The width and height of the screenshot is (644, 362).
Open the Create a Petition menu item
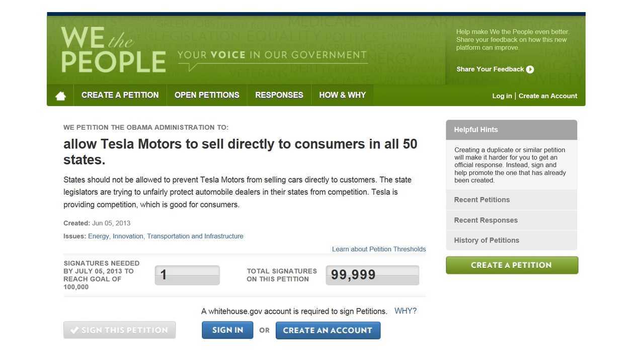(x=120, y=95)
